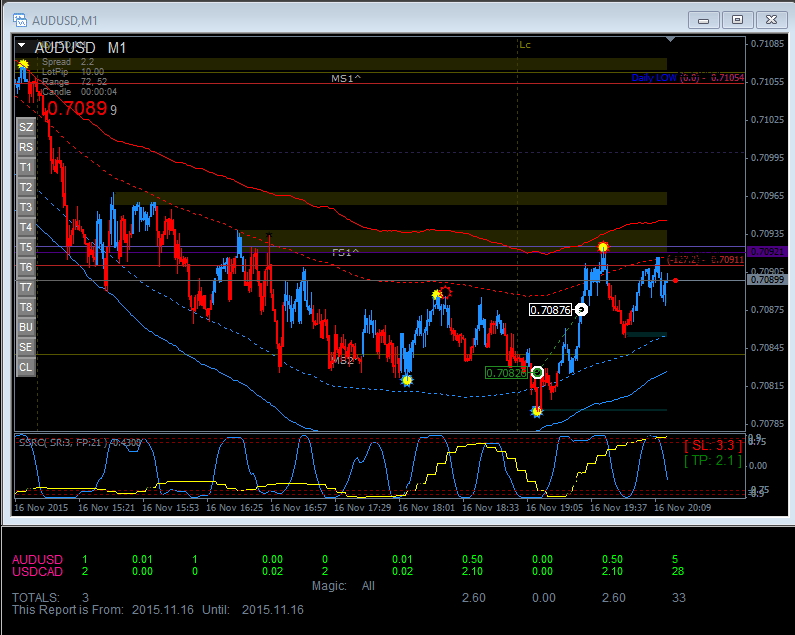The width and height of the screenshot is (795, 635).
Task: Toggle the T1 button
Action: pos(26,167)
